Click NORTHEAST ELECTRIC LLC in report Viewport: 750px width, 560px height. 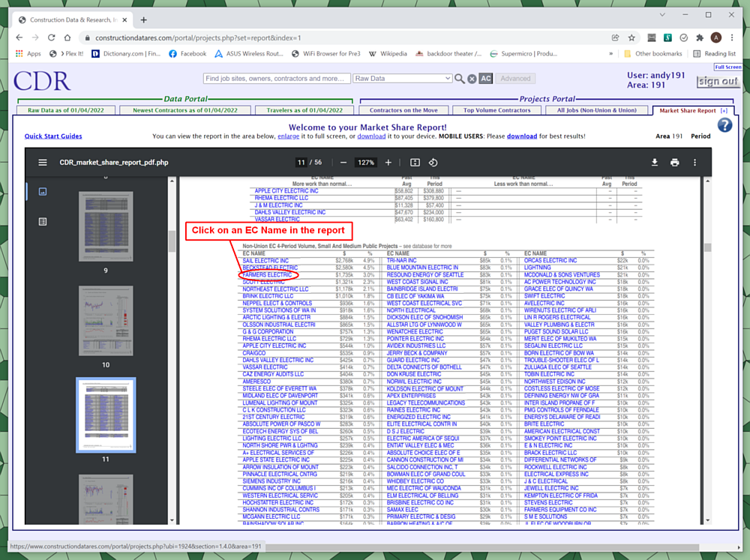point(275,289)
